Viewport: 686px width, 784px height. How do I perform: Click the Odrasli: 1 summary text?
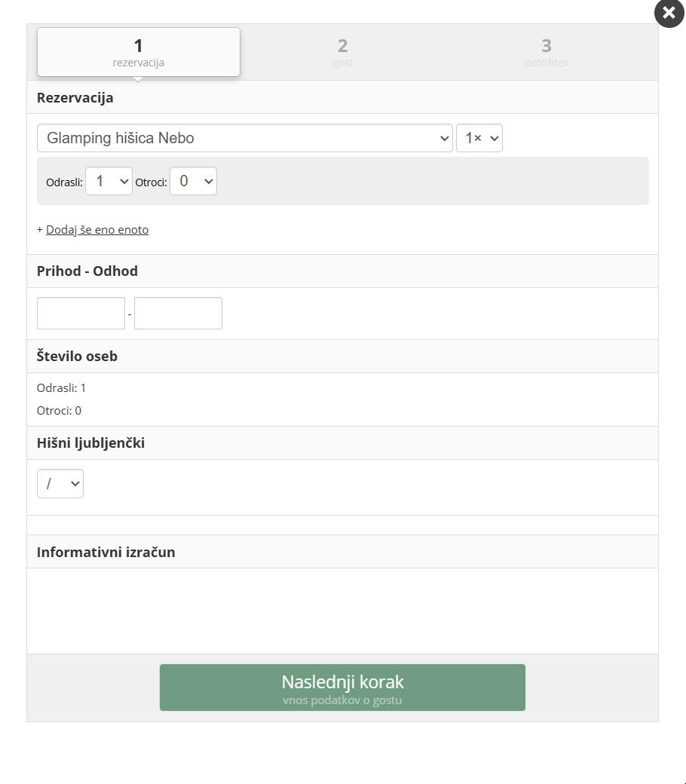(x=61, y=388)
